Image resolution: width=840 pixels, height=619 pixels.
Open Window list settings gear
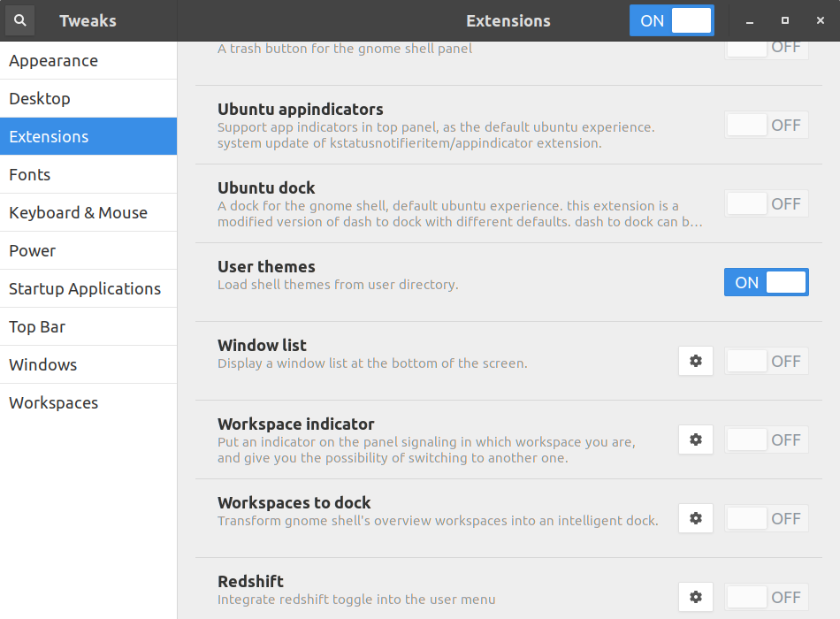pos(695,361)
